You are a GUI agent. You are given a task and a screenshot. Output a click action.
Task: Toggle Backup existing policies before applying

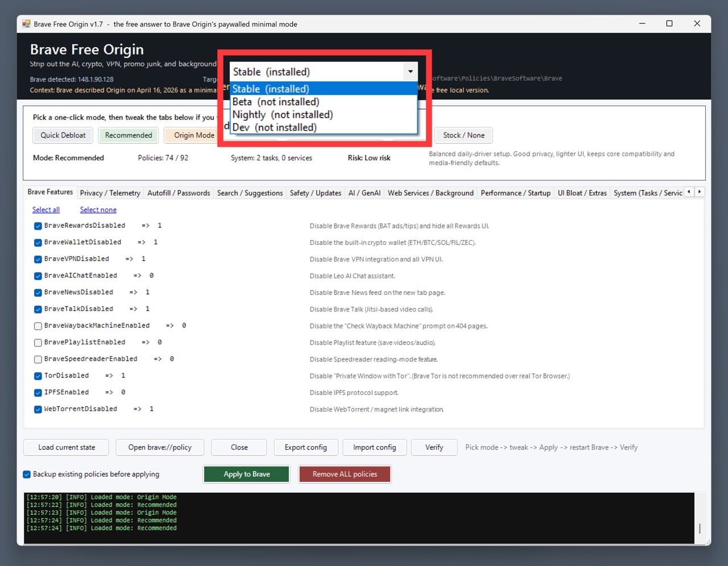[27, 475]
